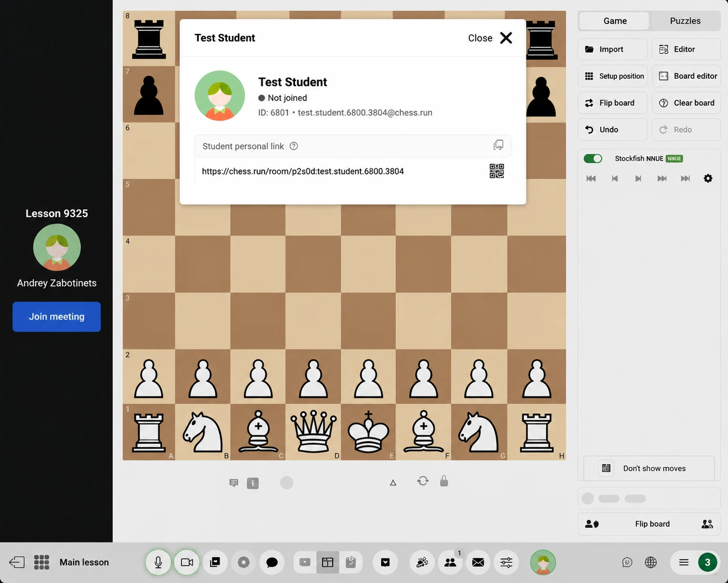The width and height of the screenshot is (728, 583).
Task: Click the Clear board button
Action: tap(686, 103)
